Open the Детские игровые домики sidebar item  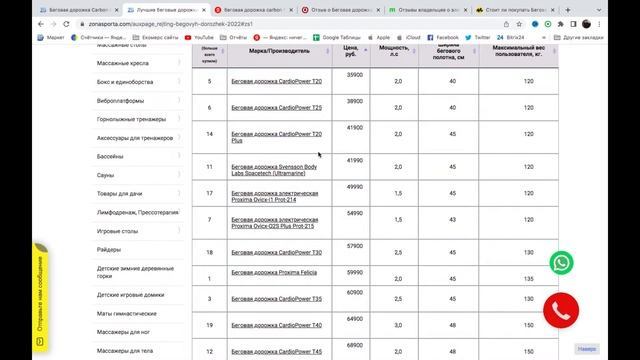(x=131, y=295)
